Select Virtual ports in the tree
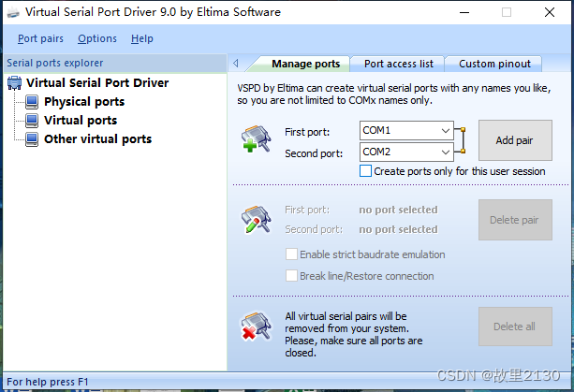 click(81, 121)
